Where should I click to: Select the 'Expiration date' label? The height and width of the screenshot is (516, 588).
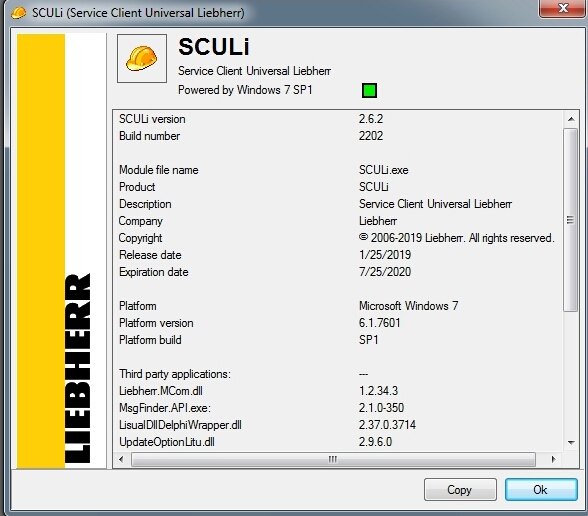point(154,272)
